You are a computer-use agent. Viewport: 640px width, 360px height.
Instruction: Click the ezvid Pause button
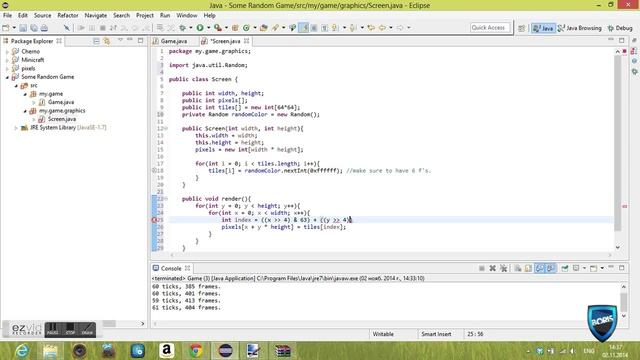[52, 330]
